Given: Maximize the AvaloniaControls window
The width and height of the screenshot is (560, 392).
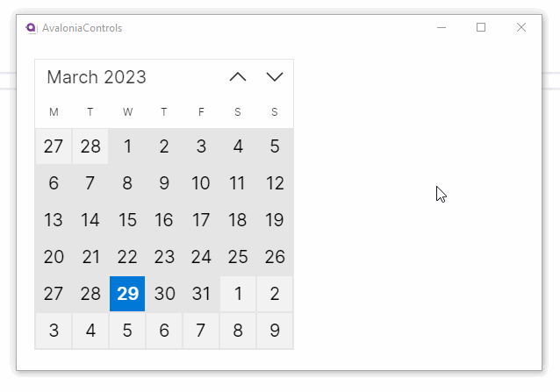Looking at the screenshot, I should tap(481, 28).
